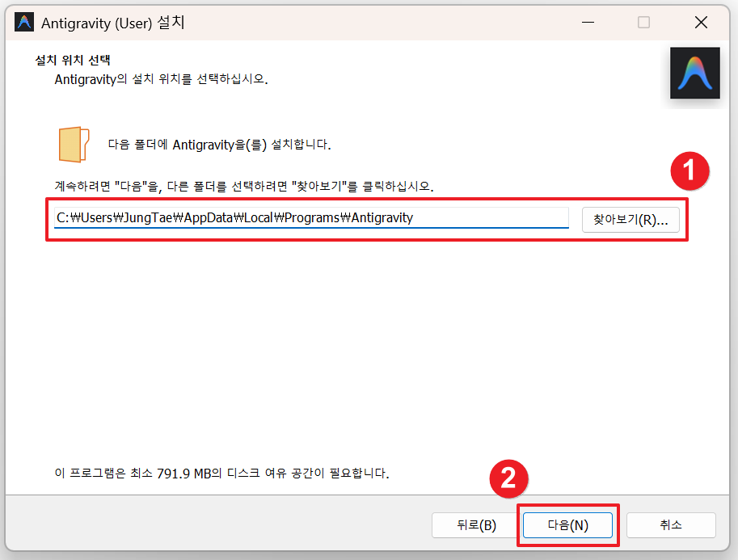
Task: Click the 'Antigravity의 설치 위치를 선택하십시오.' text
Action: 161,79
